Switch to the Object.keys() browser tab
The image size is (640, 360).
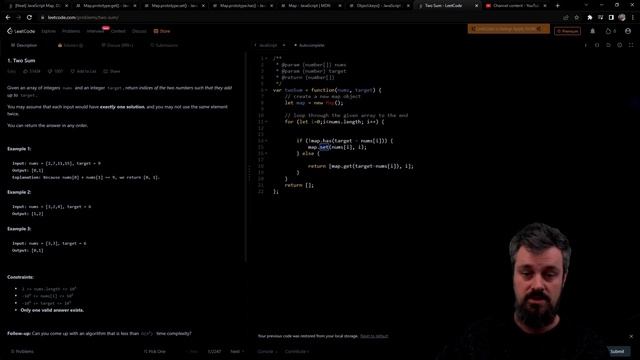(380, 6)
